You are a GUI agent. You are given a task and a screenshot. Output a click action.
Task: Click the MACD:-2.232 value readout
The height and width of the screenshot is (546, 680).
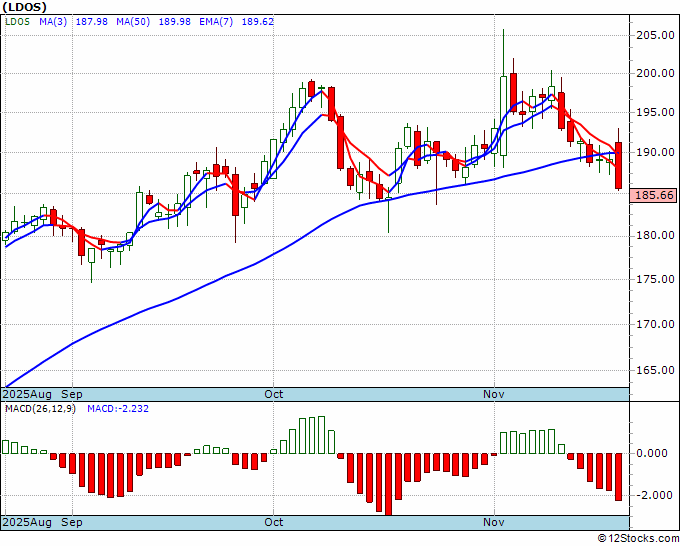[118, 409]
